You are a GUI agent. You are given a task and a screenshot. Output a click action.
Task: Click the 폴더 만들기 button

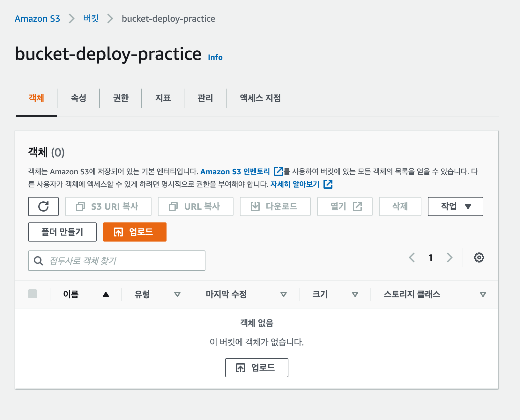pyautogui.click(x=62, y=232)
